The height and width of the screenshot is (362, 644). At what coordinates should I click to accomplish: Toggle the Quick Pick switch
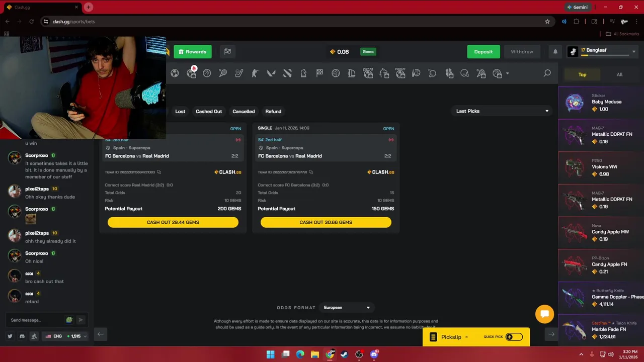(x=514, y=337)
